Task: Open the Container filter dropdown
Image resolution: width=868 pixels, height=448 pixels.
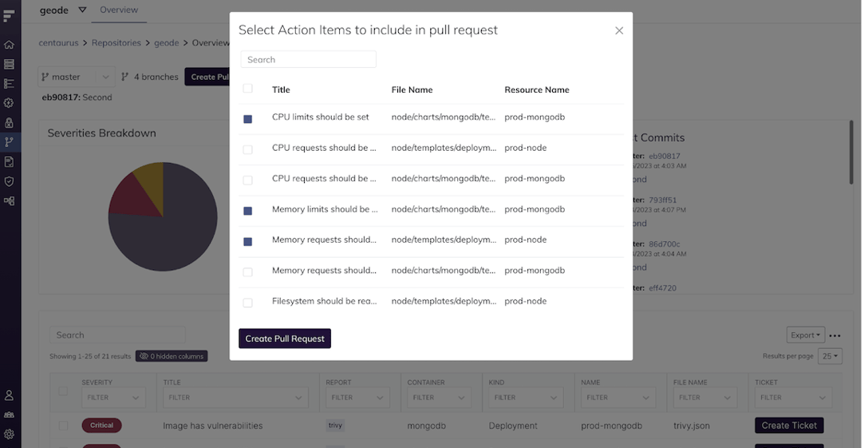Action: point(439,398)
